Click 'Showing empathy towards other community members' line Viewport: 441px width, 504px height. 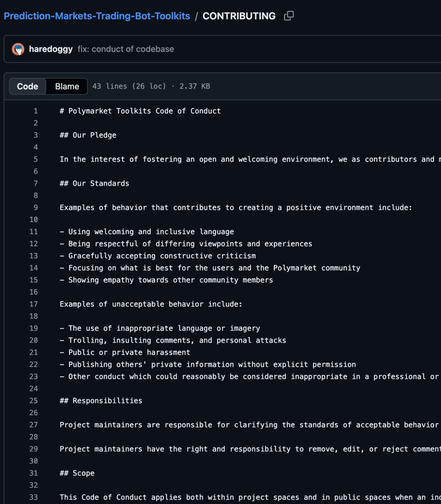coord(166,280)
